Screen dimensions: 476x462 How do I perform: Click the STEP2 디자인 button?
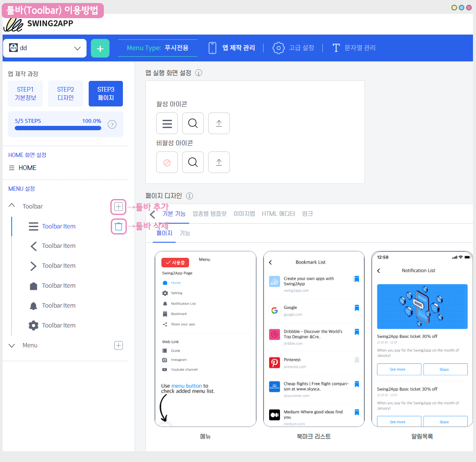65,93
